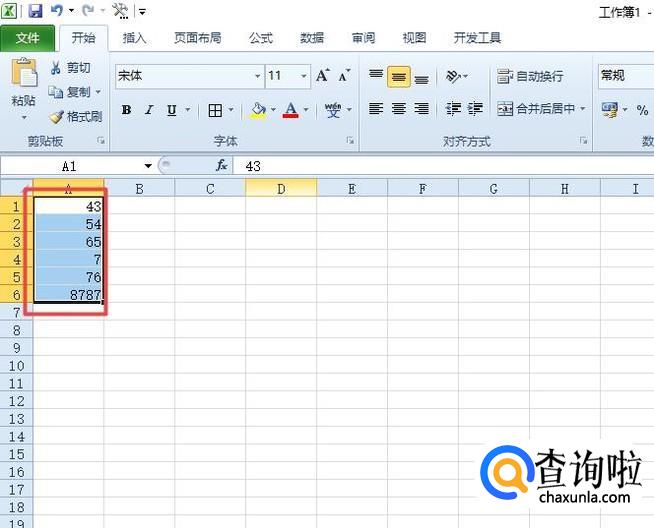Select Center text alignment icon
The height and width of the screenshot is (528, 654).
pos(399,109)
